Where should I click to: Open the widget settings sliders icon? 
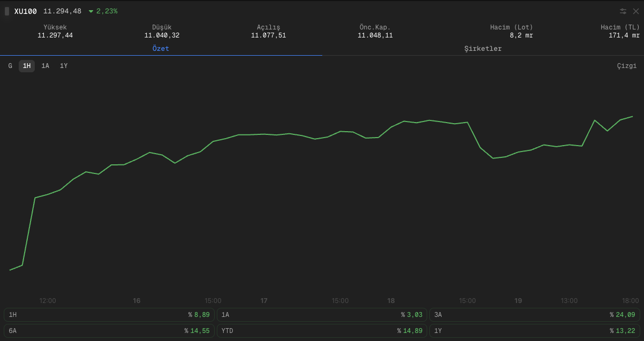(623, 11)
